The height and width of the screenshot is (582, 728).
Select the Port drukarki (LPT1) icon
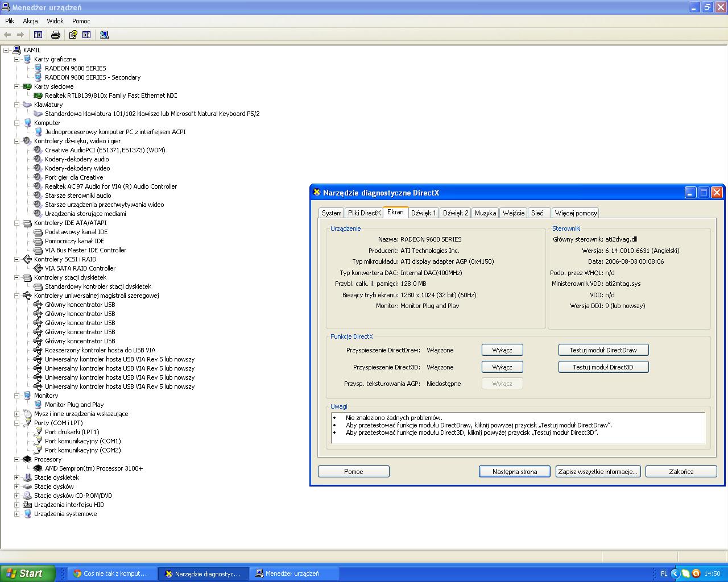coord(38,432)
